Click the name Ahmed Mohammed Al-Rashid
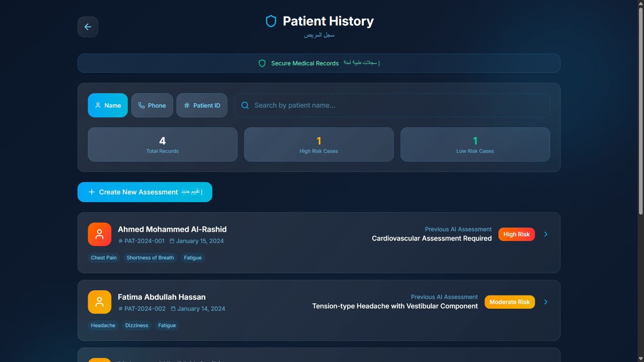644x362 pixels. [172, 229]
